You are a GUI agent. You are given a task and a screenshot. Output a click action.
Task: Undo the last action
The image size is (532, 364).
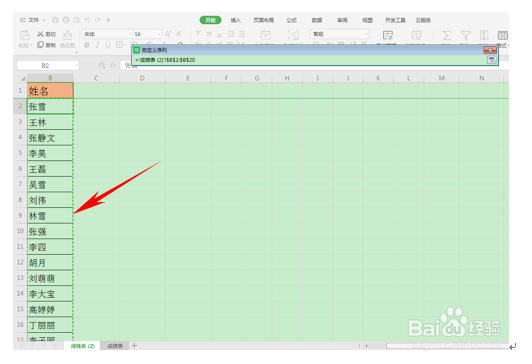(x=87, y=20)
